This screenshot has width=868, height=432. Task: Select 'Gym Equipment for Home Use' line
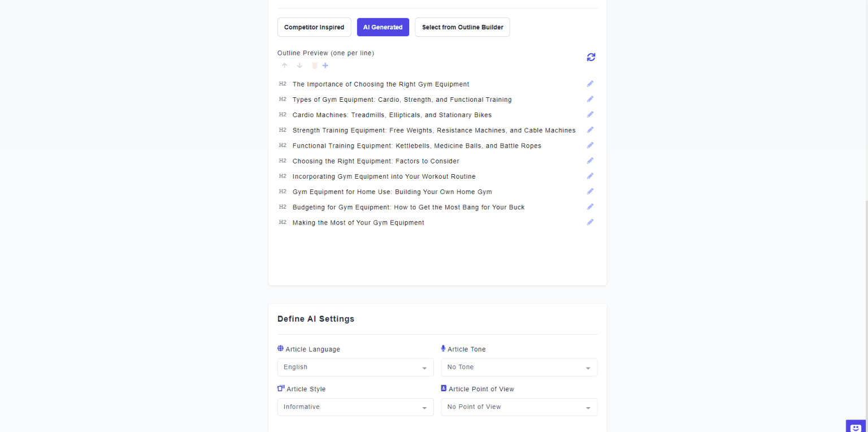pyautogui.click(x=392, y=192)
